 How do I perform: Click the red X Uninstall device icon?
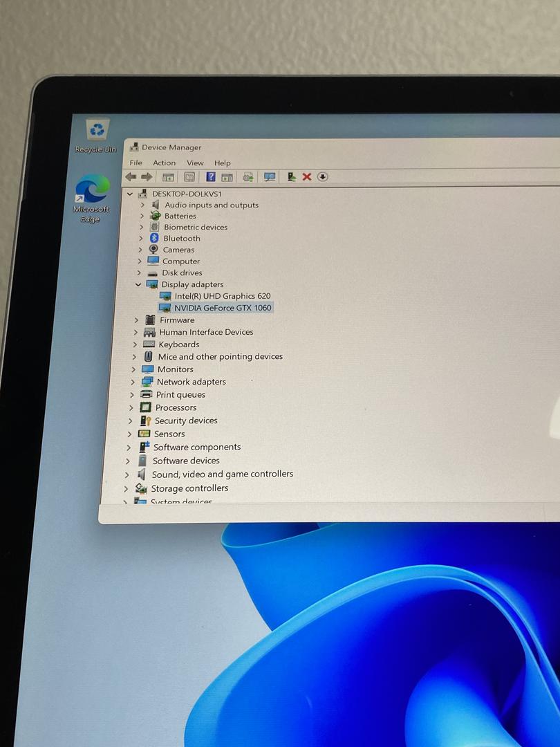point(307,177)
